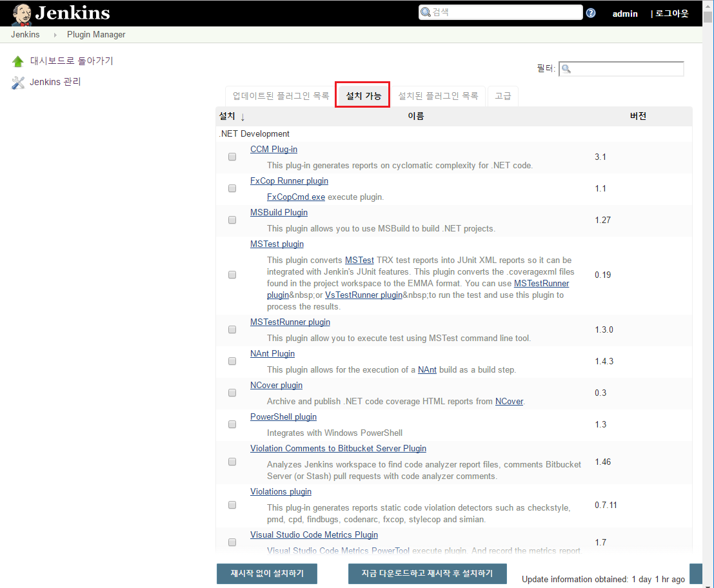Click NAnt link in description text
This screenshot has height=588, width=714.
tap(427, 370)
